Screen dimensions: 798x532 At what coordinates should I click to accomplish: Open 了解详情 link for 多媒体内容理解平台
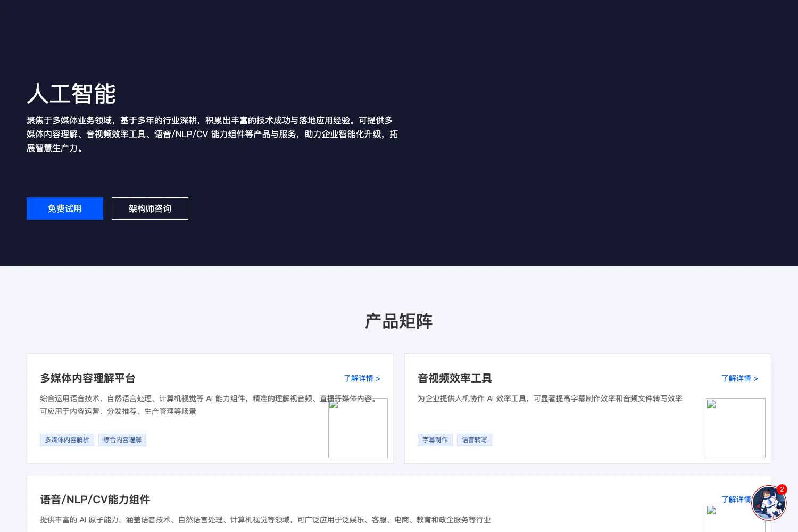(362, 378)
